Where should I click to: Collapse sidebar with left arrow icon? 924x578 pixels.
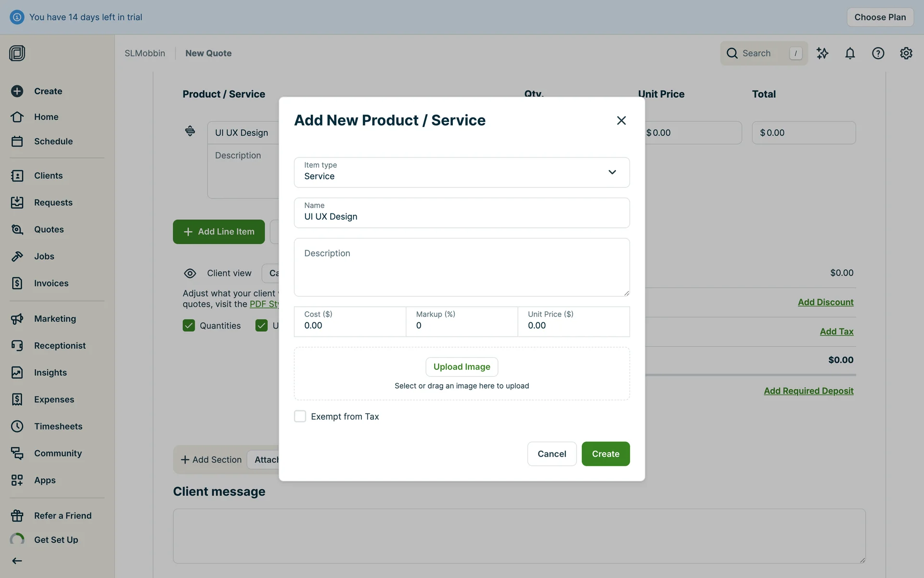[17, 561]
